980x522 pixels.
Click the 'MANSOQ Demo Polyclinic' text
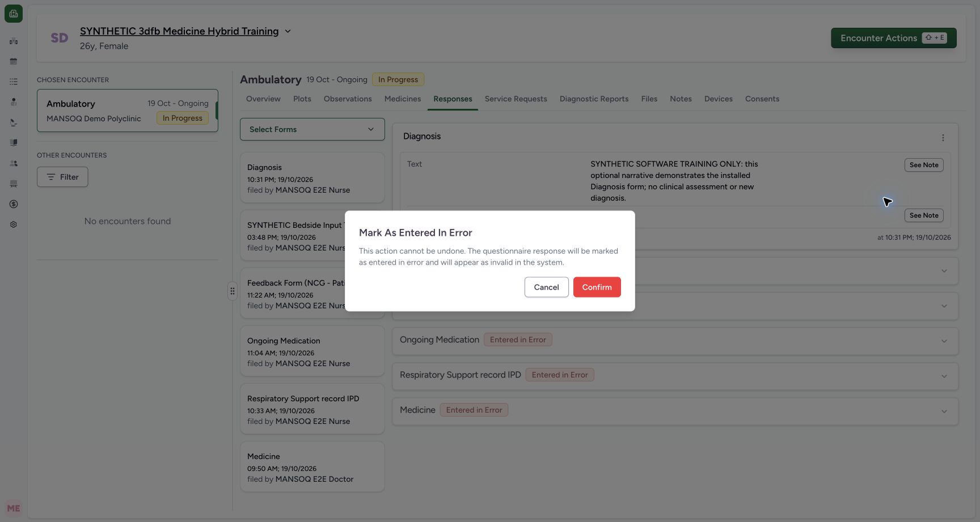coord(94,118)
